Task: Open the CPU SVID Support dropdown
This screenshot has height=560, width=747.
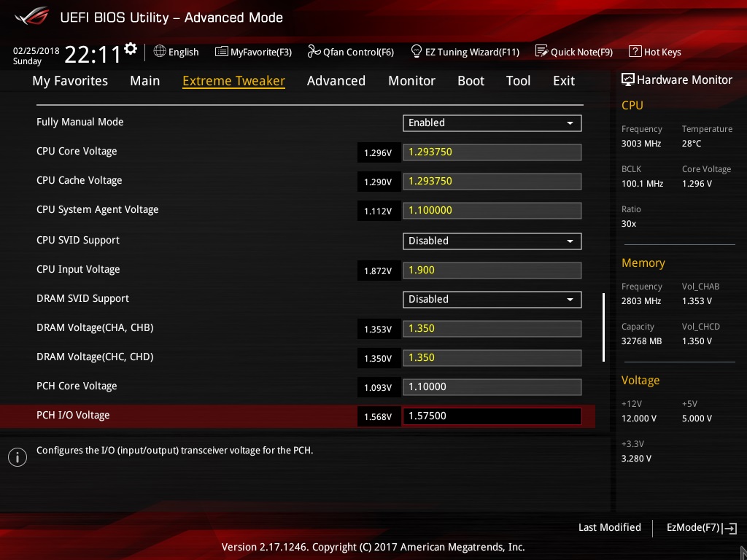Action: click(x=492, y=241)
